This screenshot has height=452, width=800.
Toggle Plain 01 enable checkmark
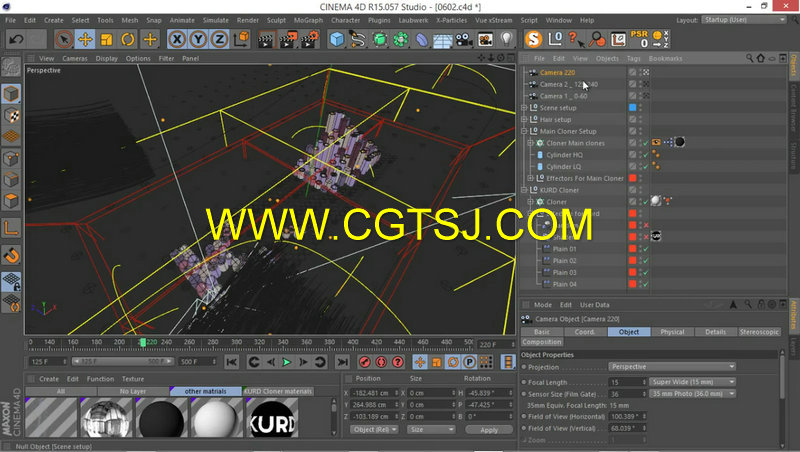click(x=646, y=249)
